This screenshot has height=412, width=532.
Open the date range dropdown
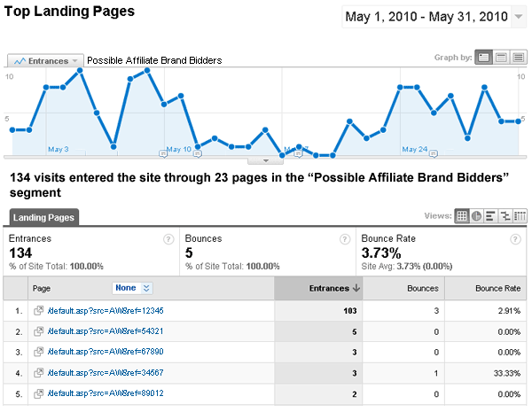(519, 17)
